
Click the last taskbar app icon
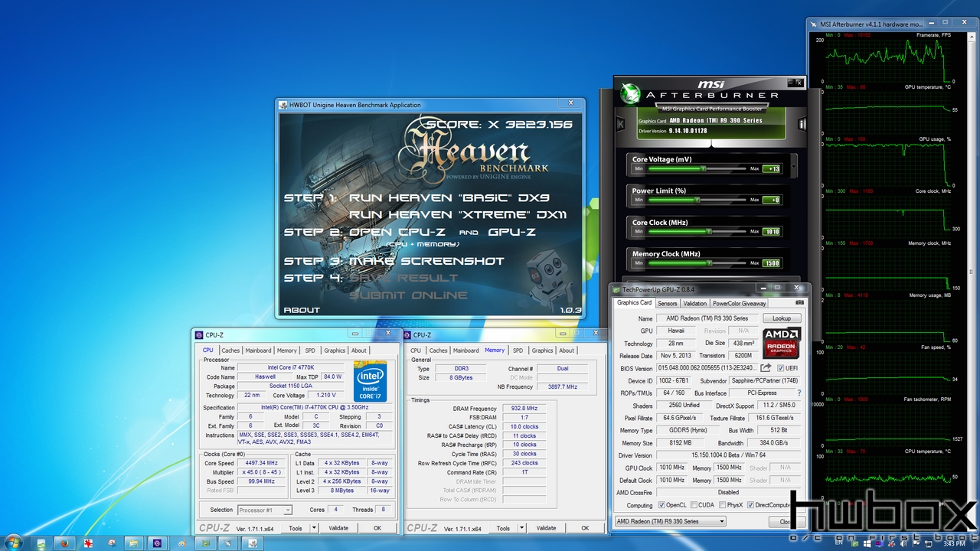point(251,543)
